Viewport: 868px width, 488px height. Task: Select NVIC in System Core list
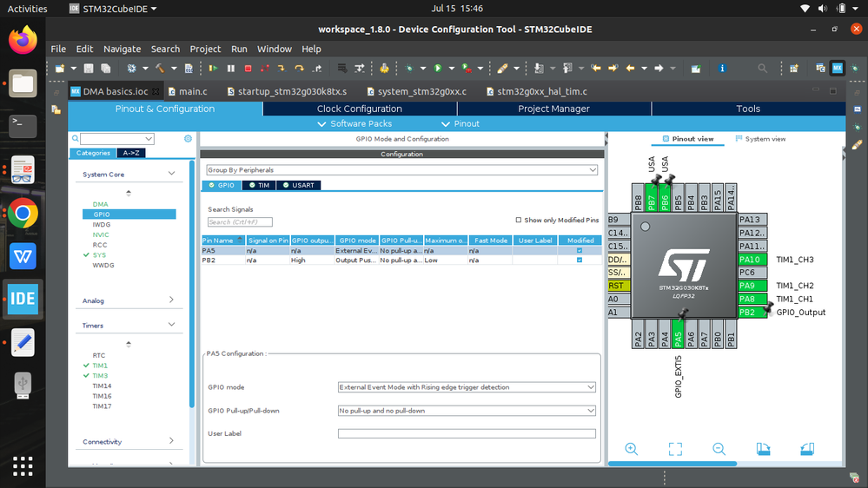101,234
